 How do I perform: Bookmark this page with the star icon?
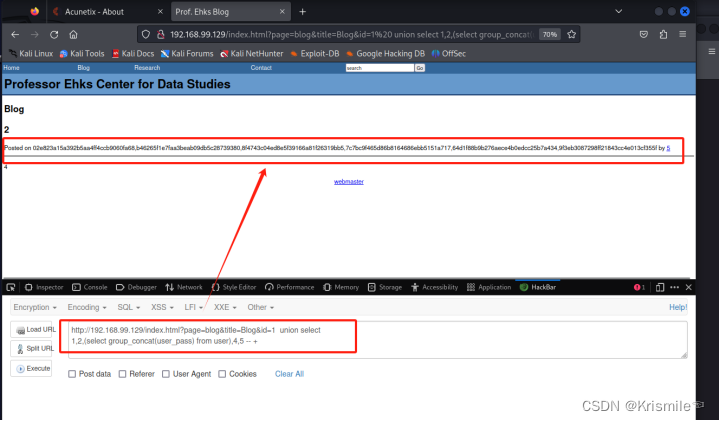click(x=571, y=34)
